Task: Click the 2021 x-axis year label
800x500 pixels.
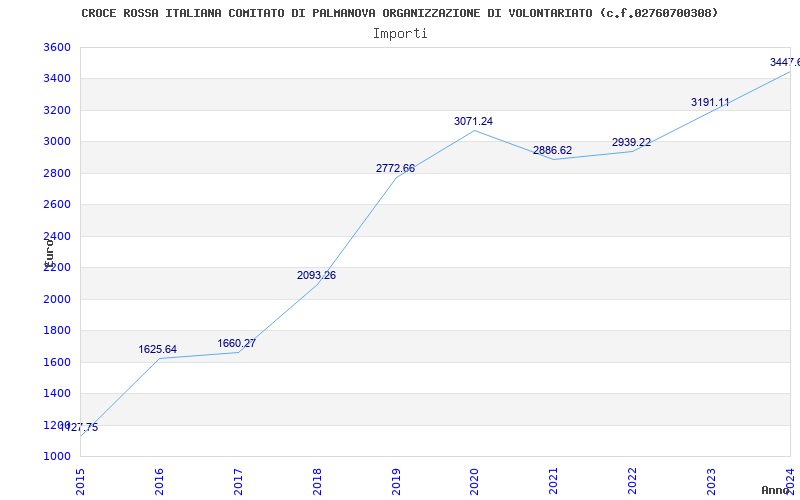Action: click(x=554, y=482)
